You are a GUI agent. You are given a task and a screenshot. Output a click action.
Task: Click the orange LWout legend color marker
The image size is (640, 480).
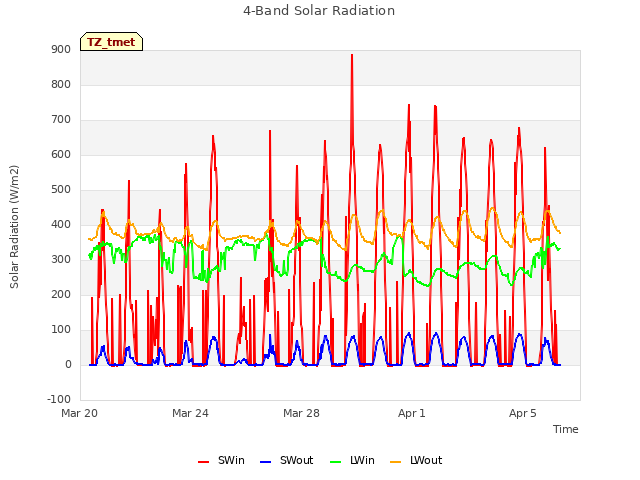pos(396,462)
